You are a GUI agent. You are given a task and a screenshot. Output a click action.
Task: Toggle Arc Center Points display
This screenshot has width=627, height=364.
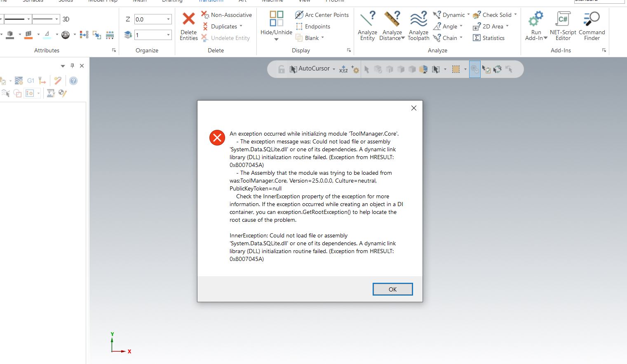(299, 15)
